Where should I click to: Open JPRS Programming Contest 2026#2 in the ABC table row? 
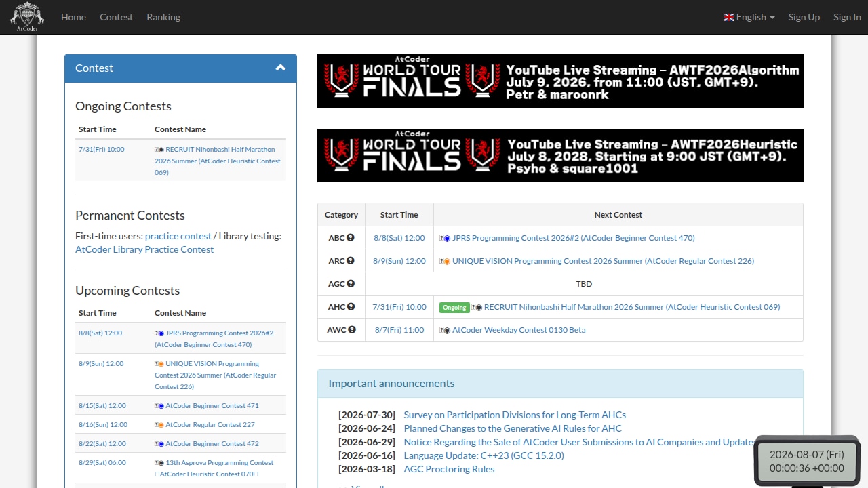click(x=574, y=238)
